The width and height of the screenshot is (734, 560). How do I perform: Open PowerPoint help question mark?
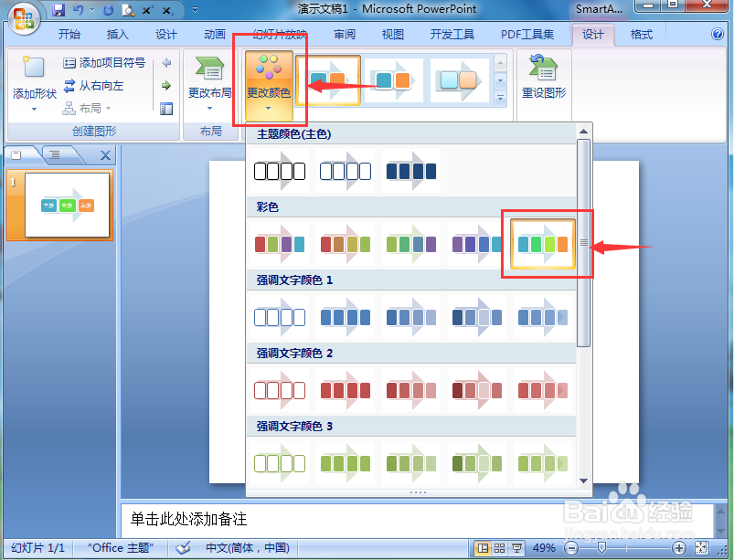click(717, 34)
